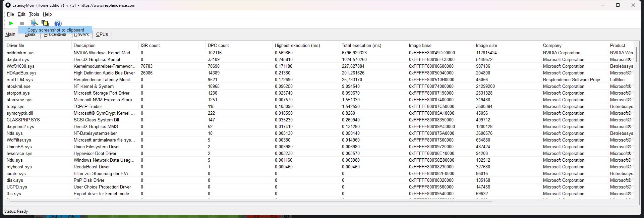
Task: Click ISR count value 26086
Action: tap(147, 73)
